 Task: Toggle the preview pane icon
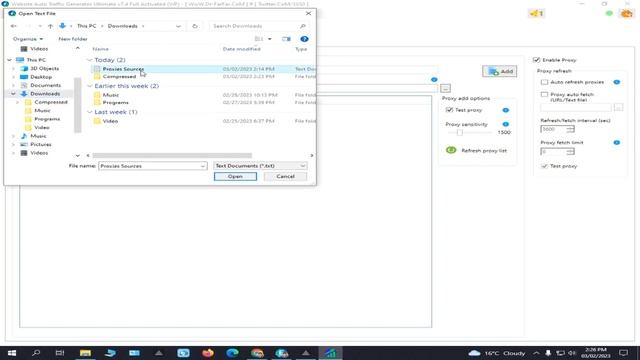[286, 39]
